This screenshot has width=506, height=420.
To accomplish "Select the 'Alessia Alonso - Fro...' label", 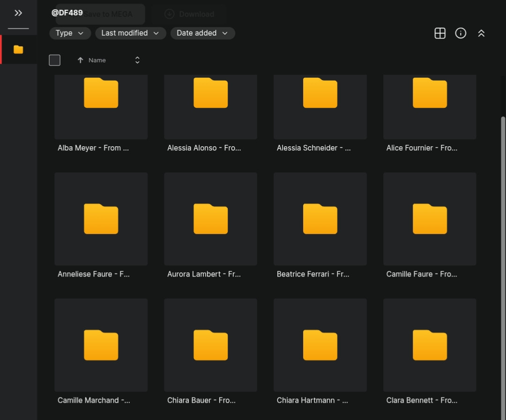I will (204, 148).
